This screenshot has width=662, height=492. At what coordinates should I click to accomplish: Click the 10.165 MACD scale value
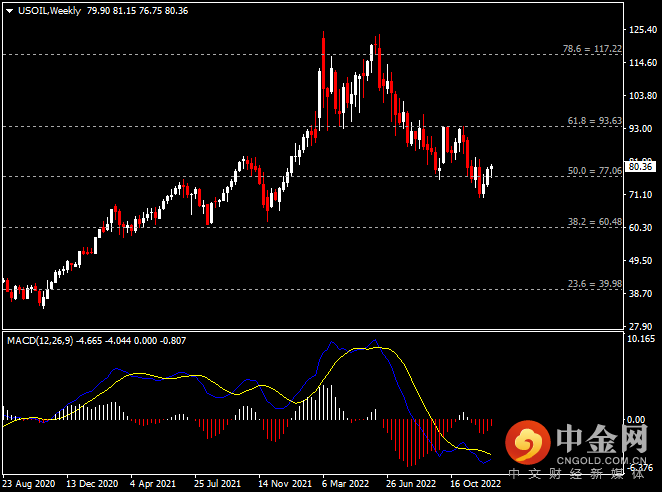[640, 339]
